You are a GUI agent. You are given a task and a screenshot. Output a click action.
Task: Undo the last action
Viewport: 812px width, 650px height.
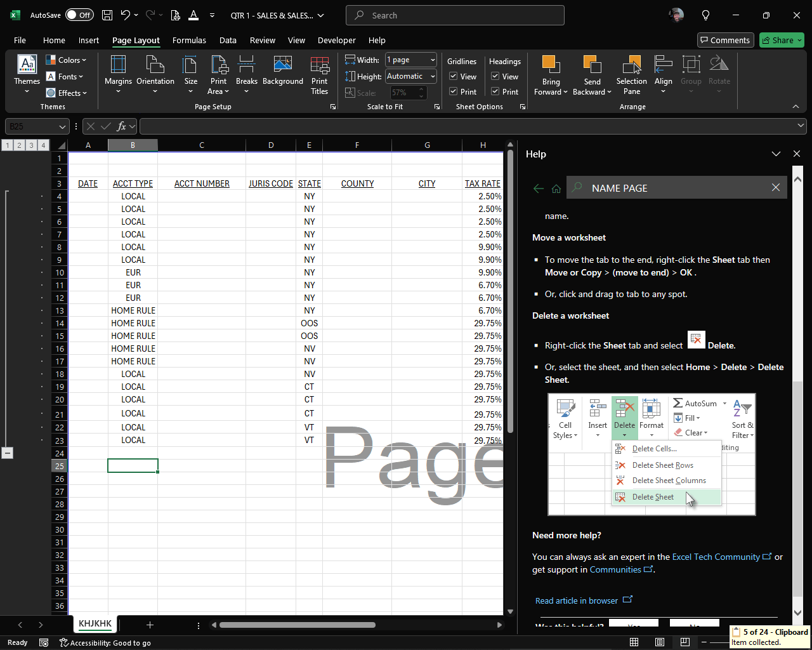point(126,15)
